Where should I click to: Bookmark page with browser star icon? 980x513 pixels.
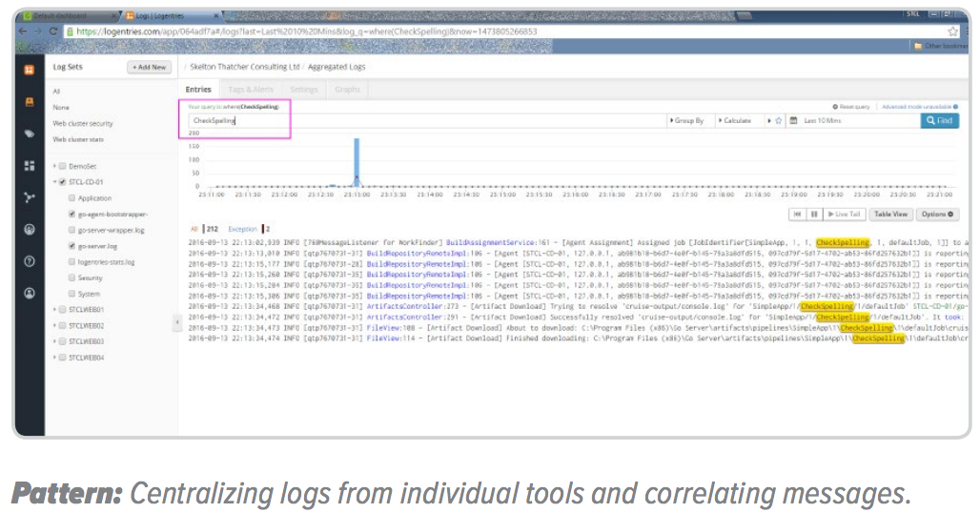coord(951,31)
